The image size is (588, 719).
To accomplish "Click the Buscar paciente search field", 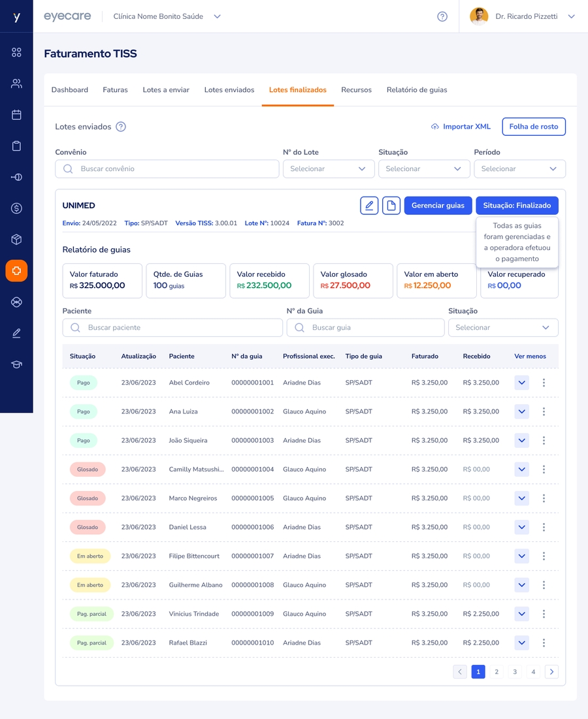I will point(172,327).
